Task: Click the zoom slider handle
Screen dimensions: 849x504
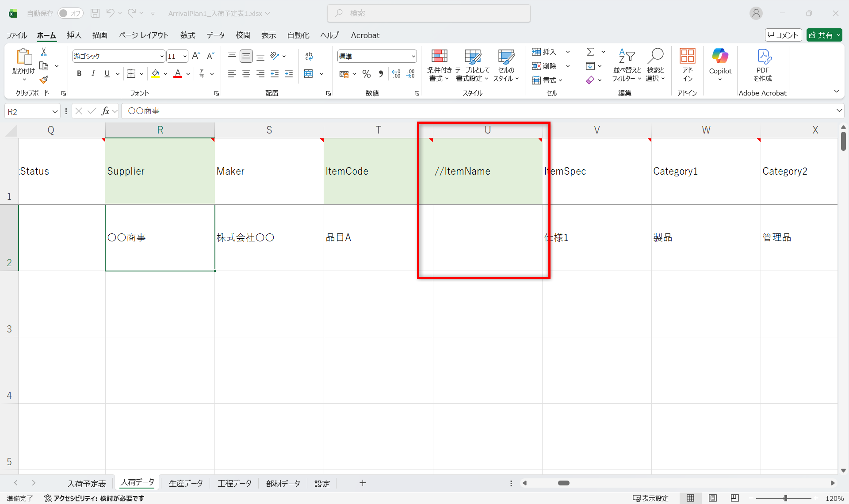Action: click(785, 498)
